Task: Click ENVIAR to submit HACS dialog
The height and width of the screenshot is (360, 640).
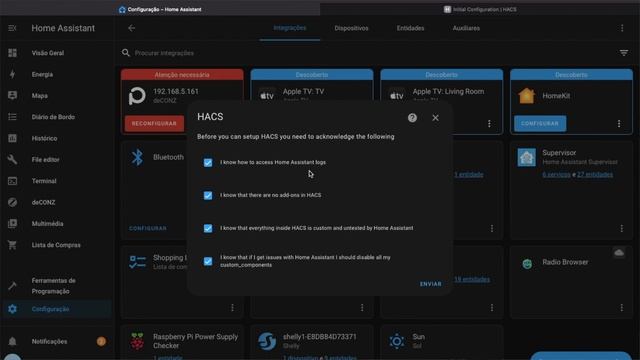Action: tap(431, 284)
